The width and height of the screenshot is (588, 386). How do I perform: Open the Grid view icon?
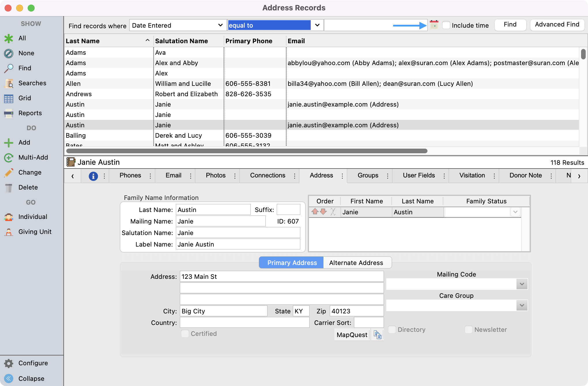(9, 99)
